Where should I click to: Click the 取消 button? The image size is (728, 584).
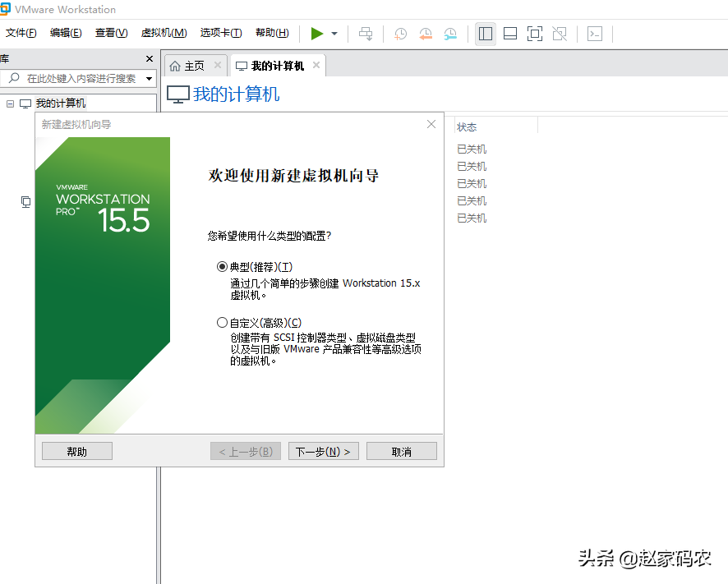pyautogui.click(x=402, y=451)
